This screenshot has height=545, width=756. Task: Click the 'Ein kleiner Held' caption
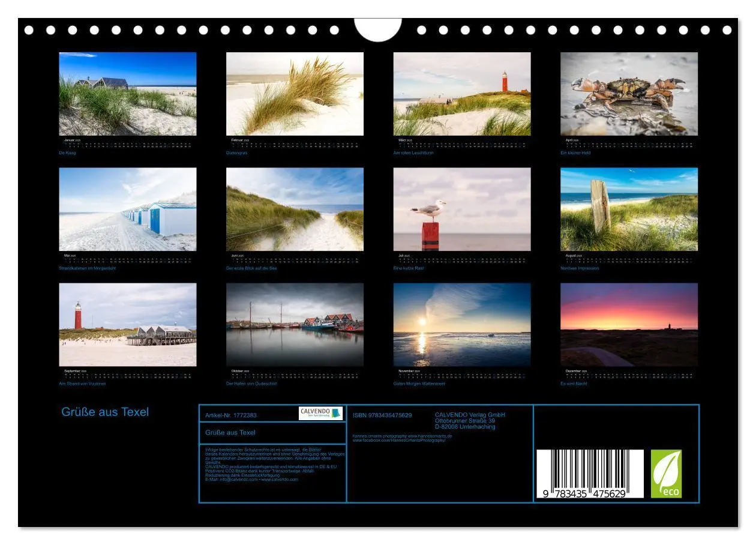pos(575,153)
